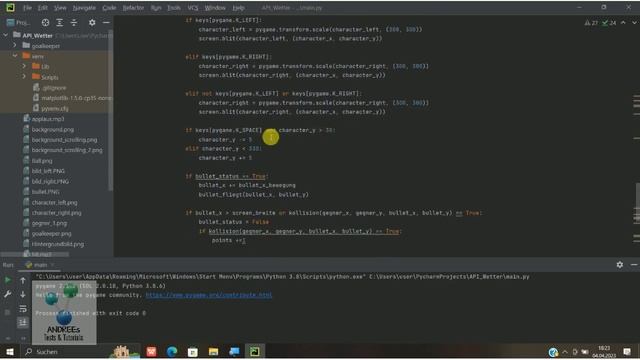
Task: Click the Suchen taskbar search box
Action: click(x=65, y=351)
